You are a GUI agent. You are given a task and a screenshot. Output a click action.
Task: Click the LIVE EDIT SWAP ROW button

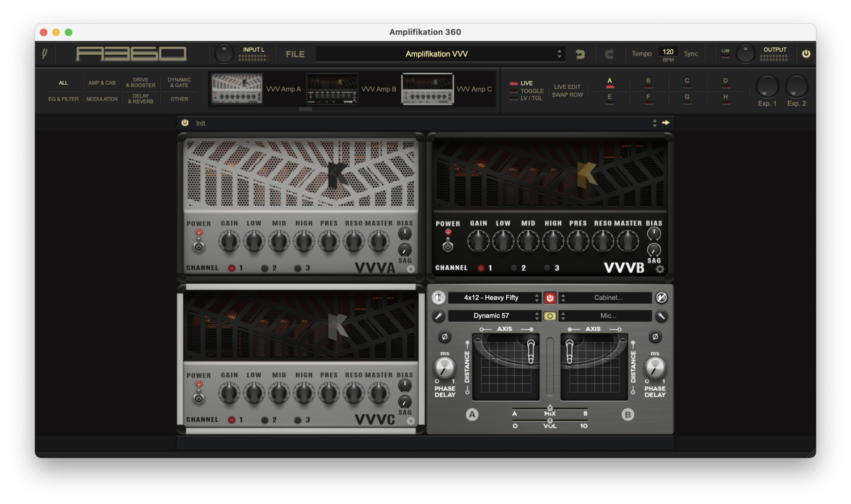tap(568, 91)
